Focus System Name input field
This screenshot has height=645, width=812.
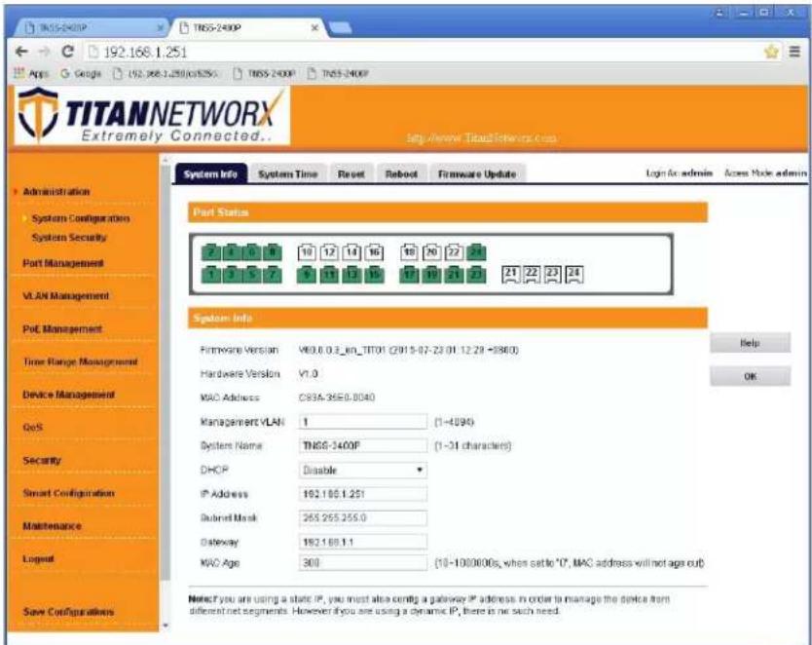click(363, 445)
